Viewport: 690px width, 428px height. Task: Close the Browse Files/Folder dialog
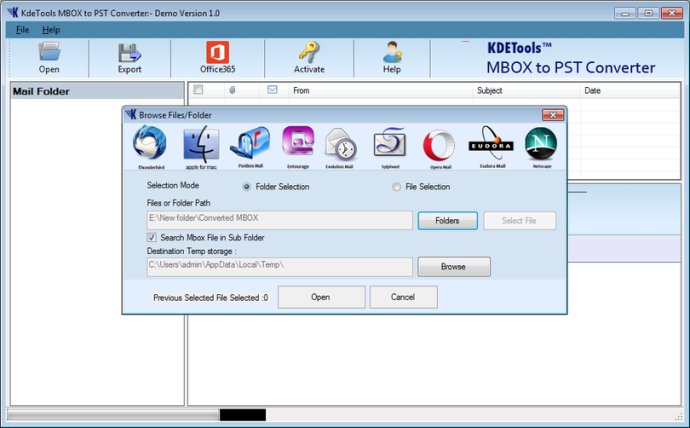(553, 115)
